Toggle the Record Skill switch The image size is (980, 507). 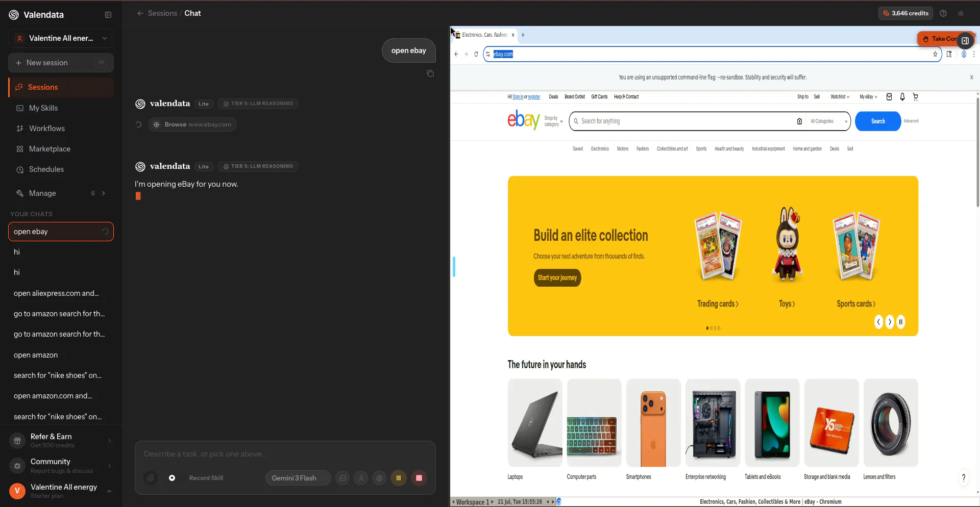(173, 478)
